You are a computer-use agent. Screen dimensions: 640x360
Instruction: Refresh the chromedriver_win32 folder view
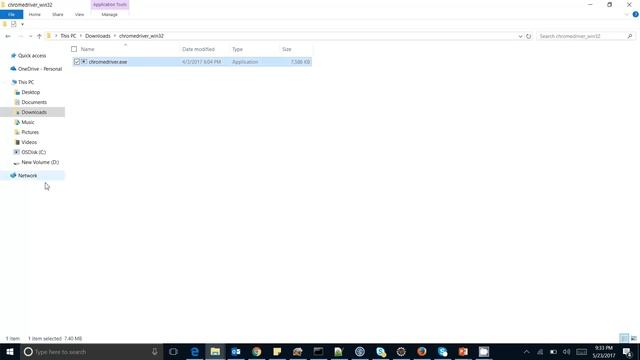(x=529, y=36)
